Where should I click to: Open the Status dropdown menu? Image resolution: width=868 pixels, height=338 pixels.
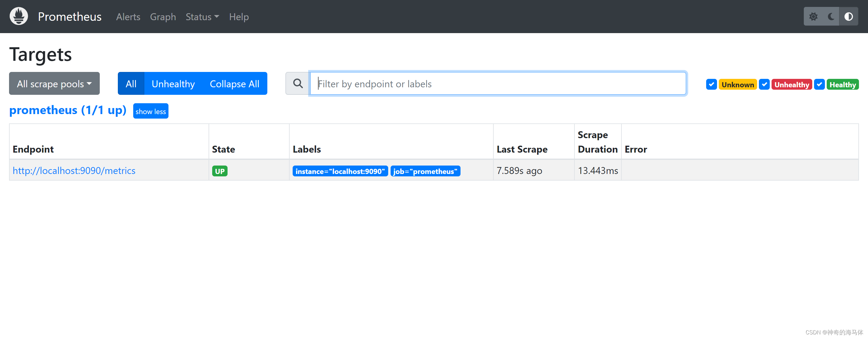[200, 17]
